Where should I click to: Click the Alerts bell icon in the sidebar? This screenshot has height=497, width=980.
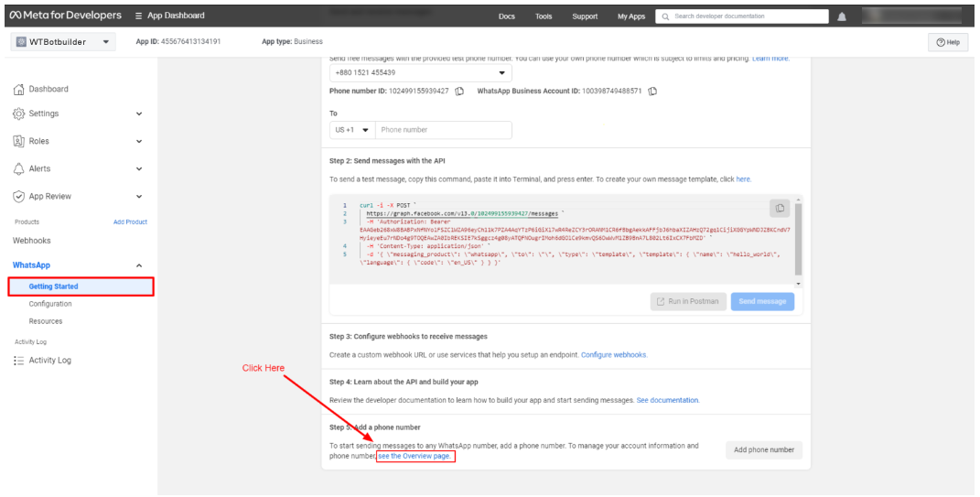[x=18, y=168]
